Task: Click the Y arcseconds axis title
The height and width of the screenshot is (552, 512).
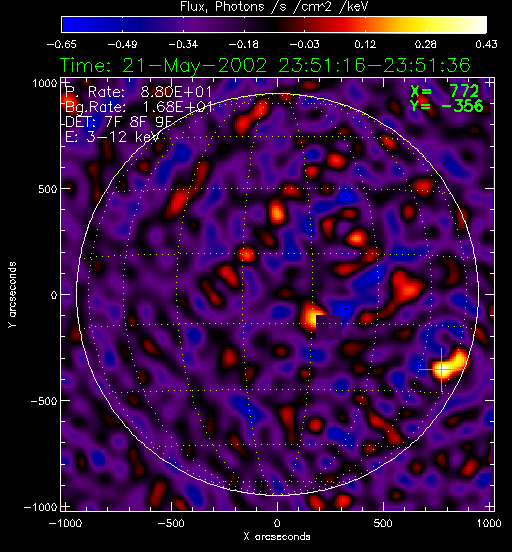Action: [x=12, y=295]
